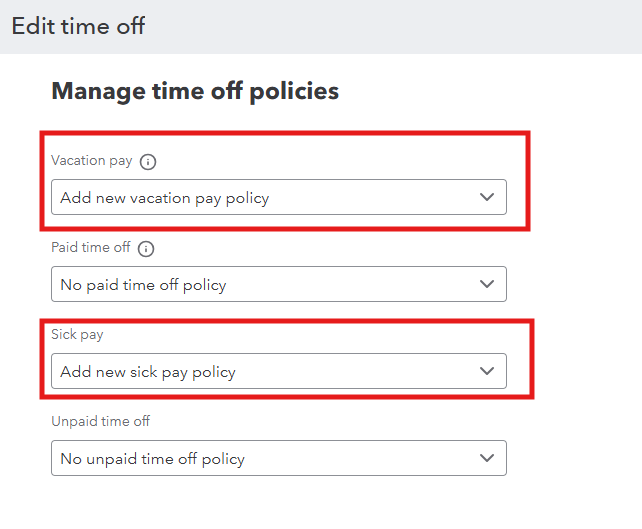Viewport: 642px width, 529px height.
Task: Open the 'Add new sick pay policy' dropdown
Action: click(279, 371)
